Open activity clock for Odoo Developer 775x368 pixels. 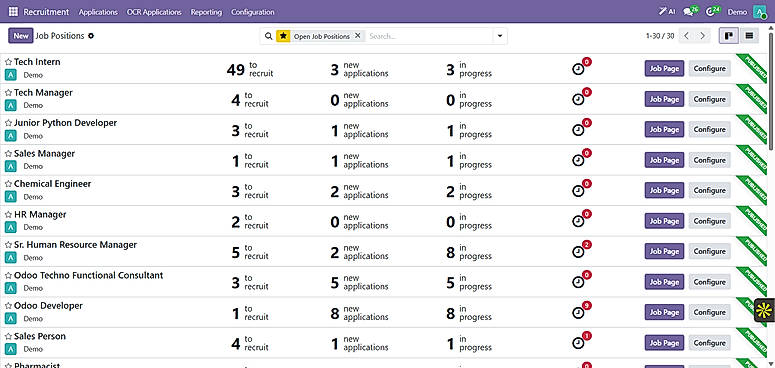click(578, 313)
